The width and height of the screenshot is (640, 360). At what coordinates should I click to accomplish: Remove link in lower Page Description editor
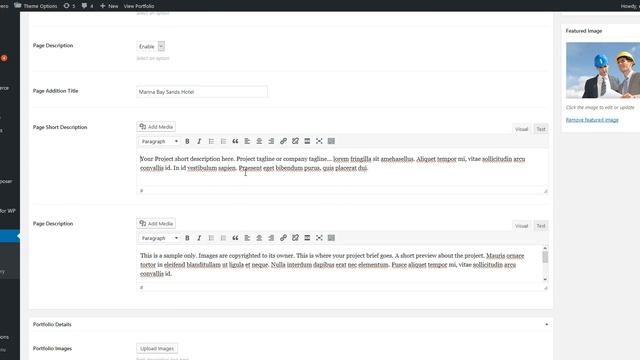(x=295, y=238)
